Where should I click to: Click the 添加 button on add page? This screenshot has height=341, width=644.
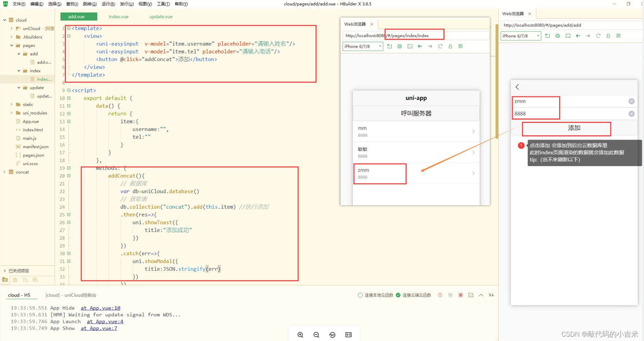coord(574,128)
